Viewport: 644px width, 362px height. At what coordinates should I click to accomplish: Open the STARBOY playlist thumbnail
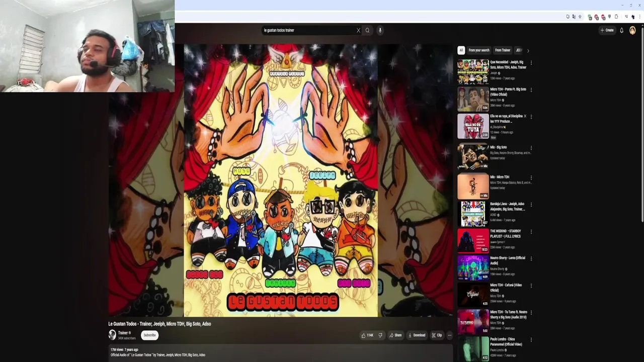pyautogui.click(x=473, y=240)
